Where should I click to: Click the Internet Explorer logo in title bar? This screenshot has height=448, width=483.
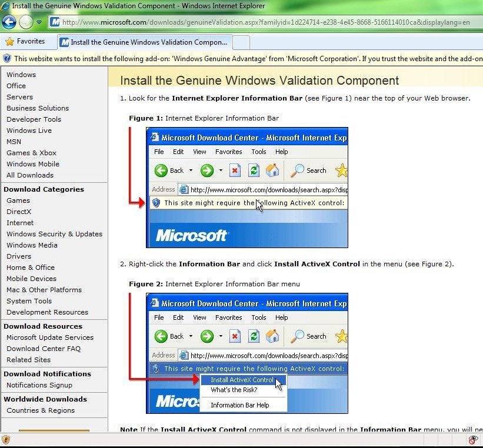[x=5, y=6]
